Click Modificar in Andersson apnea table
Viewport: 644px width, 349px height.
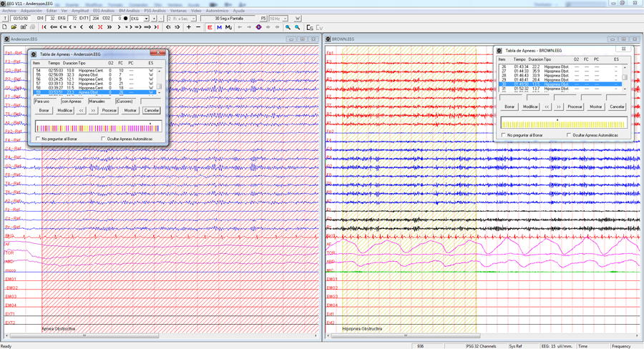coord(65,110)
